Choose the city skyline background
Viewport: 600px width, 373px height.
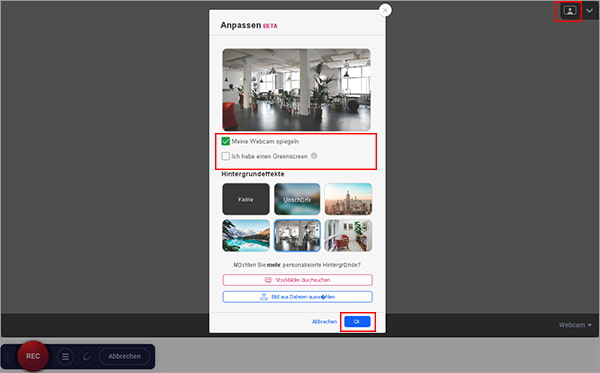point(348,199)
